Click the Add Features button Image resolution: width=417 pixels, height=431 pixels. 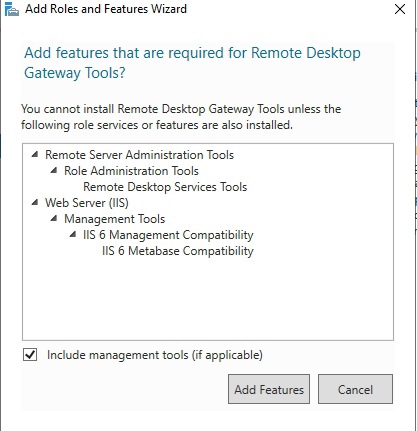(269, 389)
